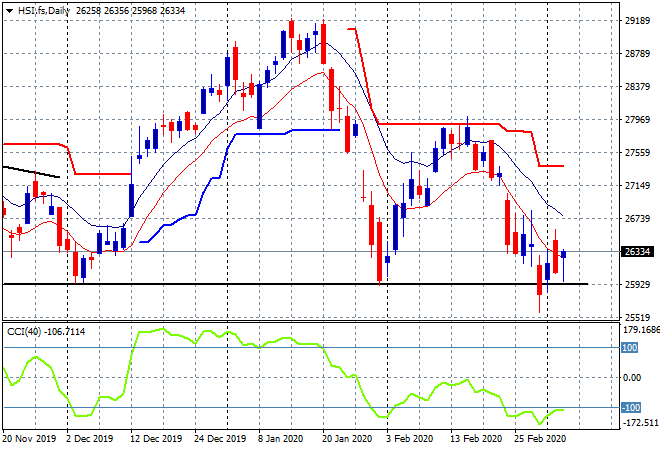
Task: Click the 25929 price axis label
Action: pos(637,285)
